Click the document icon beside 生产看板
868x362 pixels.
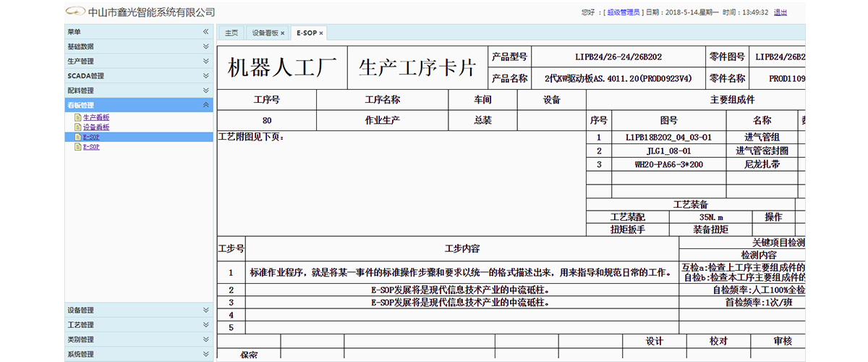point(78,117)
